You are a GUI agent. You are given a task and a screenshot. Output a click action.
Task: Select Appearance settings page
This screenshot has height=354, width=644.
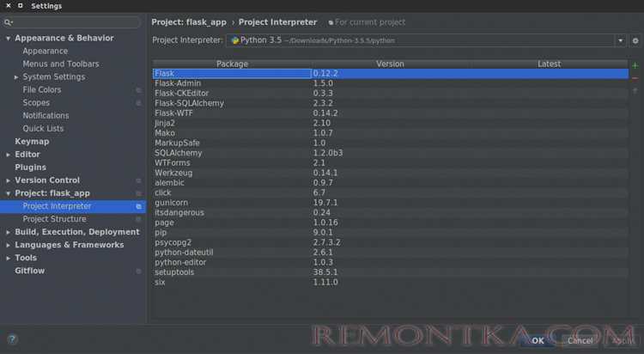coord(46,51)
